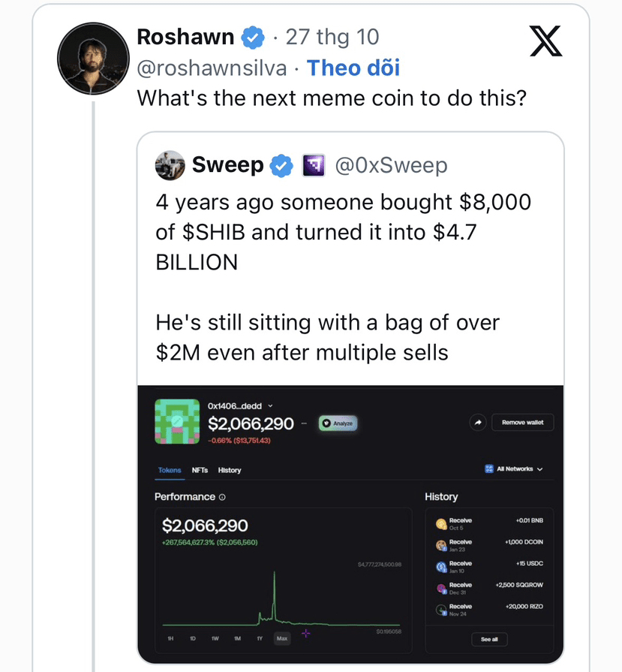Switch to the History tab
This screenshot has width=622, height=672.
point(230,470)
